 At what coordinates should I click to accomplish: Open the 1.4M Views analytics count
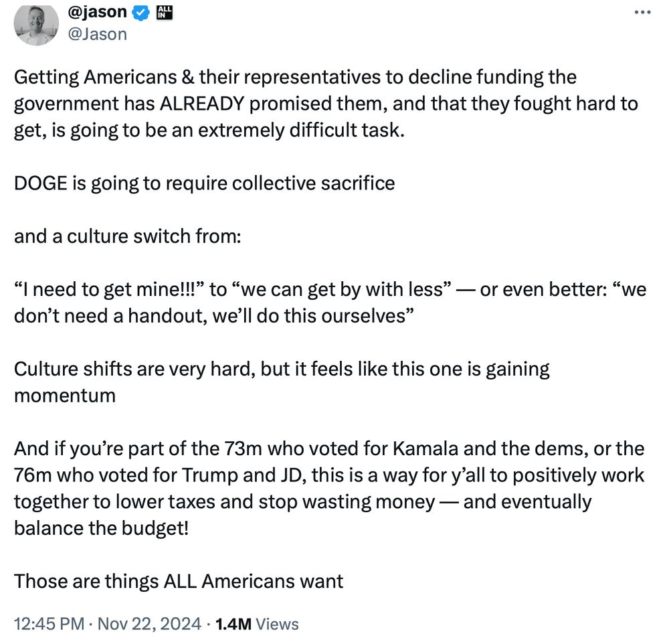point(257,624)
